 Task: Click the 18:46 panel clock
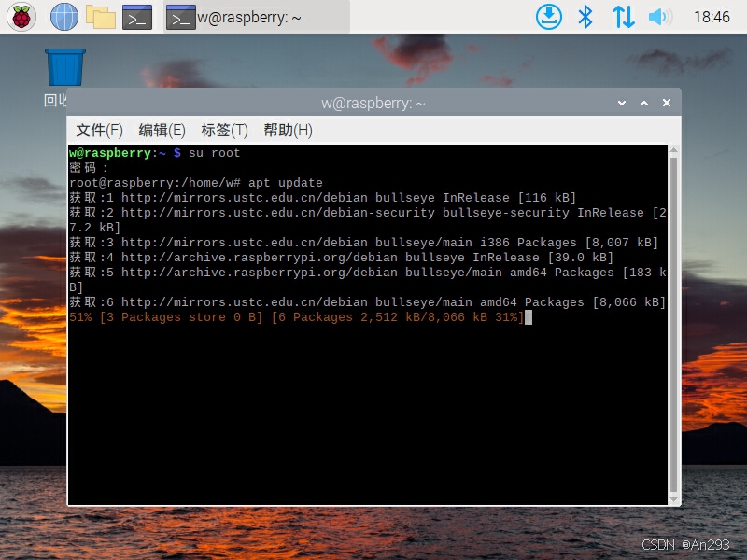[x=712, y=17]
